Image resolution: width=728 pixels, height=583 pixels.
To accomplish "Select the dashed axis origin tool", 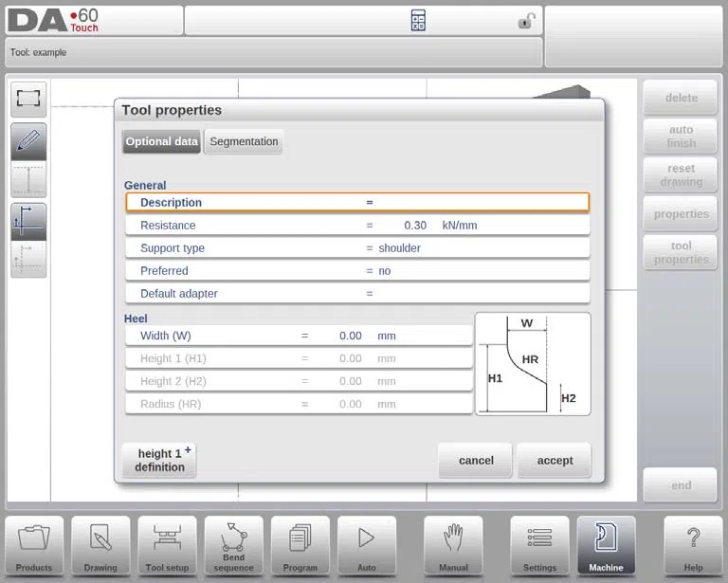I will coord(28,259).
